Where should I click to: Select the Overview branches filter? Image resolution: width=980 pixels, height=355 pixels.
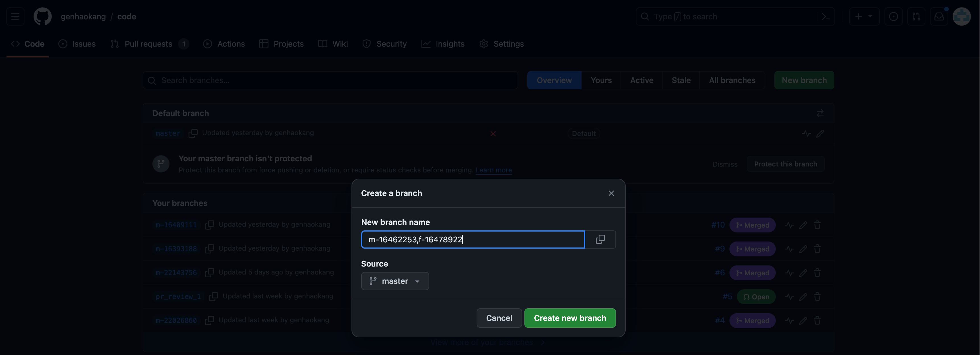coord(554,80)
